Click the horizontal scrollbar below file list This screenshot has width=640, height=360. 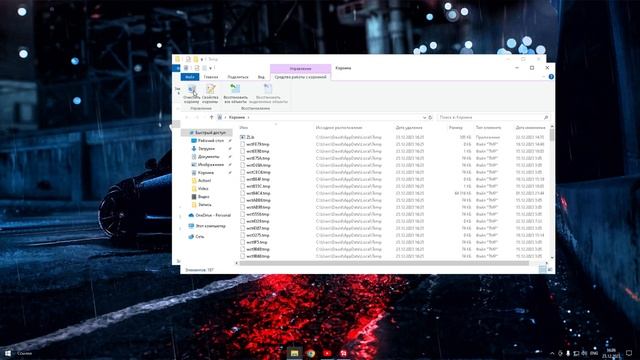coord(384,263)
